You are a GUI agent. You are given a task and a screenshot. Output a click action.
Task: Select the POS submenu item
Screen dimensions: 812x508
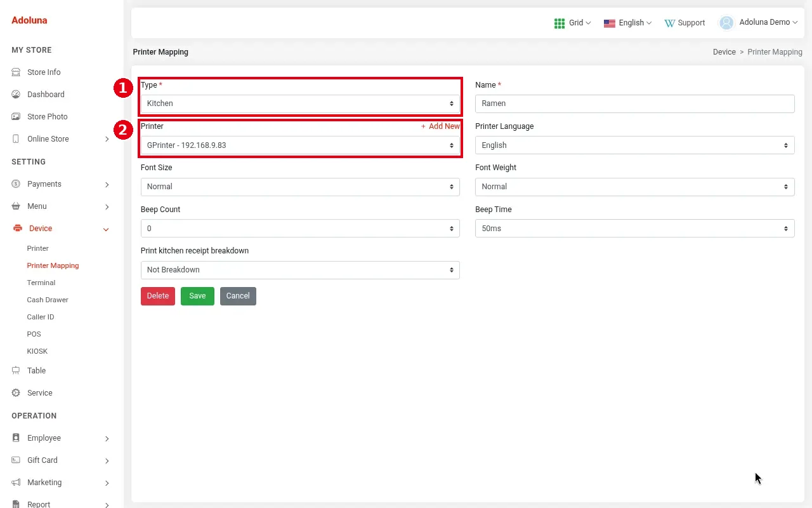[34, 334]
